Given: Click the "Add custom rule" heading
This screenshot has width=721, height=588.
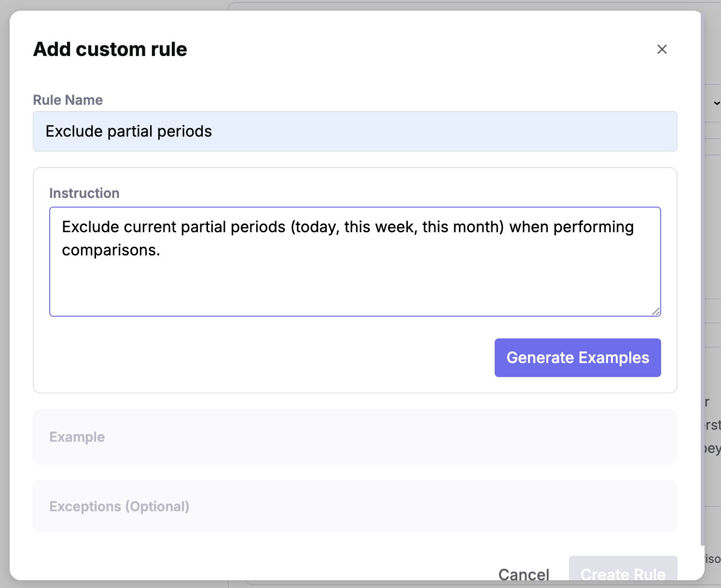Looking at the screenshot, I should pos(110,49).
